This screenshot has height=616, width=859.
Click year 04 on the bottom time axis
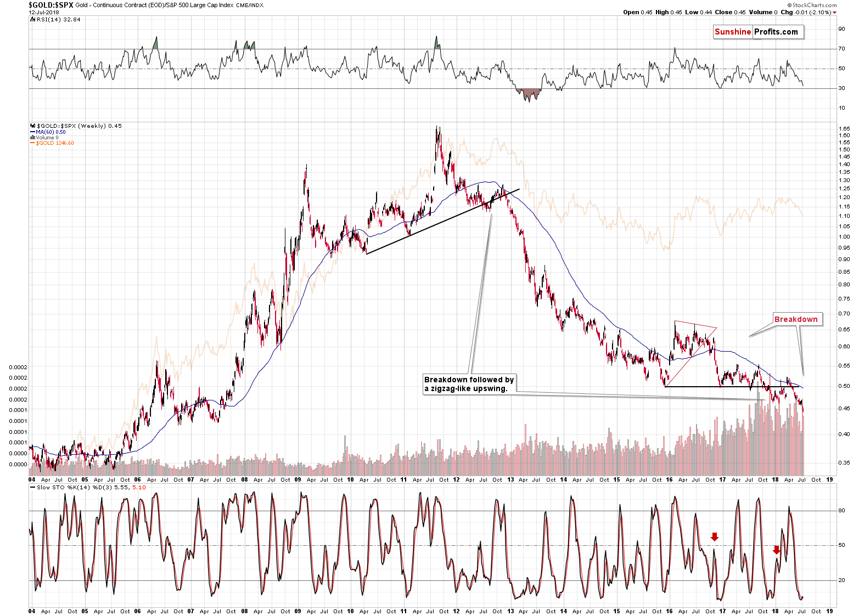tap(32, 611)
